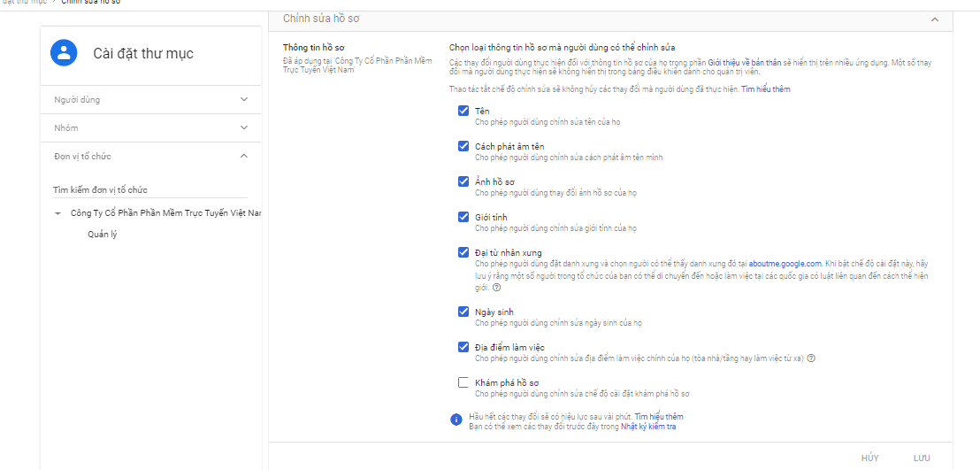The height and width of the screenshot is (470, 980).
Task: Expand the Người dùng section
Action: coord(244,99)
